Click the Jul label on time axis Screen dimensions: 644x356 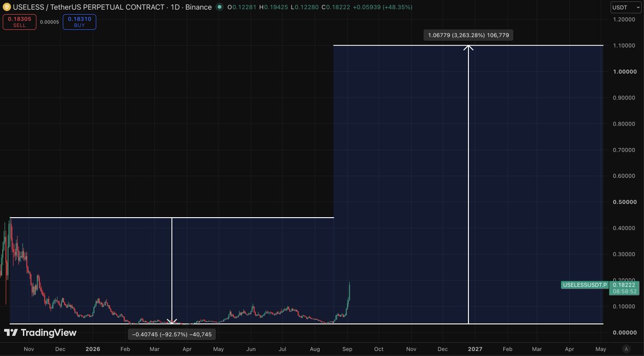point(282,348)
